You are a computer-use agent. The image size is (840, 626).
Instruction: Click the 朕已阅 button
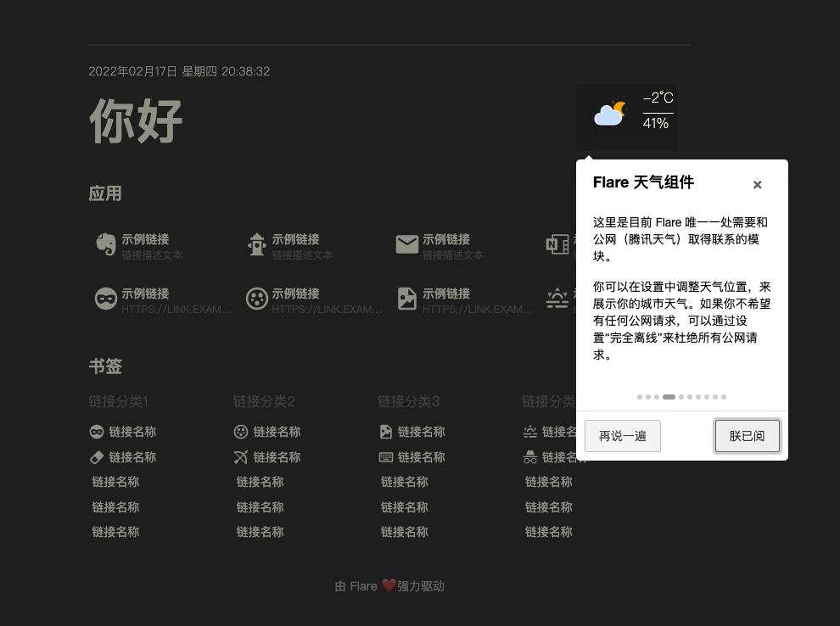747,436
